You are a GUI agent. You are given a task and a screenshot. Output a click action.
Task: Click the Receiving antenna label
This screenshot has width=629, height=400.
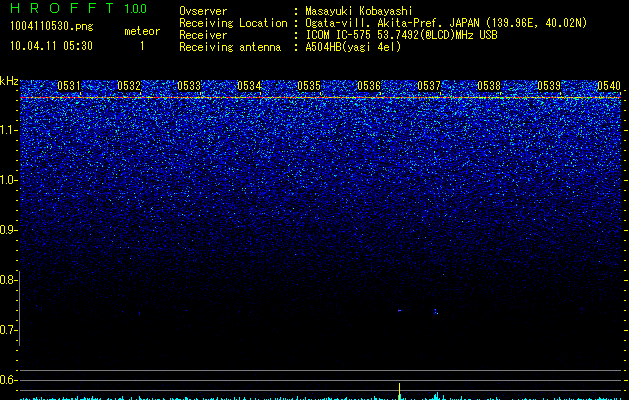[230, 47]
